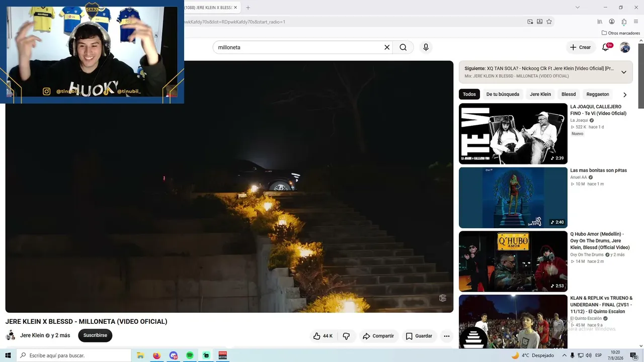Open the Firefox hamburger application menu

pyautogui.click(x=636, y=22)
